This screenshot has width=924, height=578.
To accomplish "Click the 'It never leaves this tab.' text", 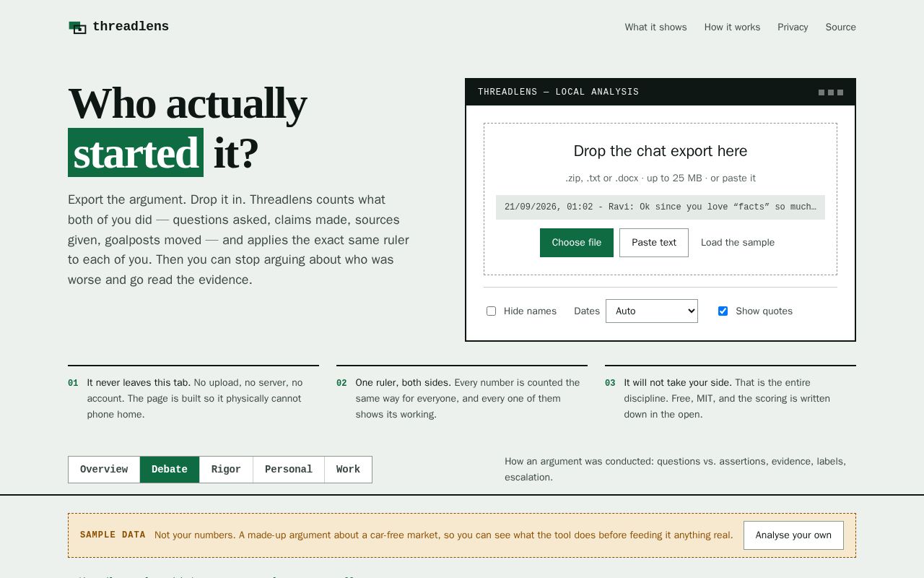I will (139, 383).
